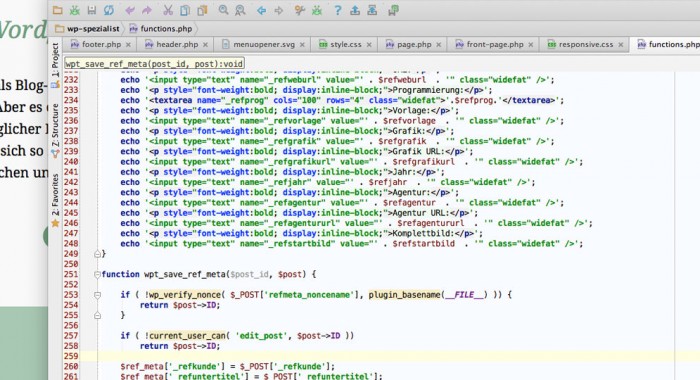Click current_user_can on line 257

click(x=188, y=336)
